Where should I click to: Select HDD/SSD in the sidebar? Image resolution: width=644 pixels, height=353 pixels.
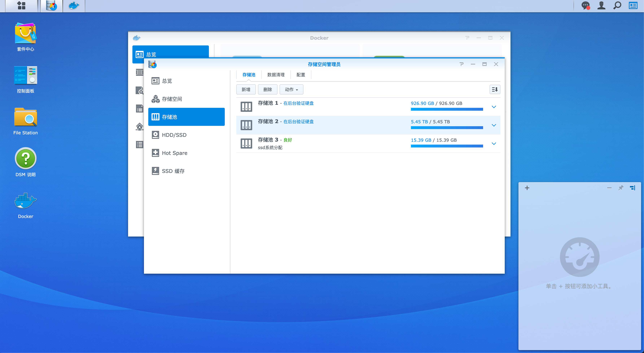point(174,135)
